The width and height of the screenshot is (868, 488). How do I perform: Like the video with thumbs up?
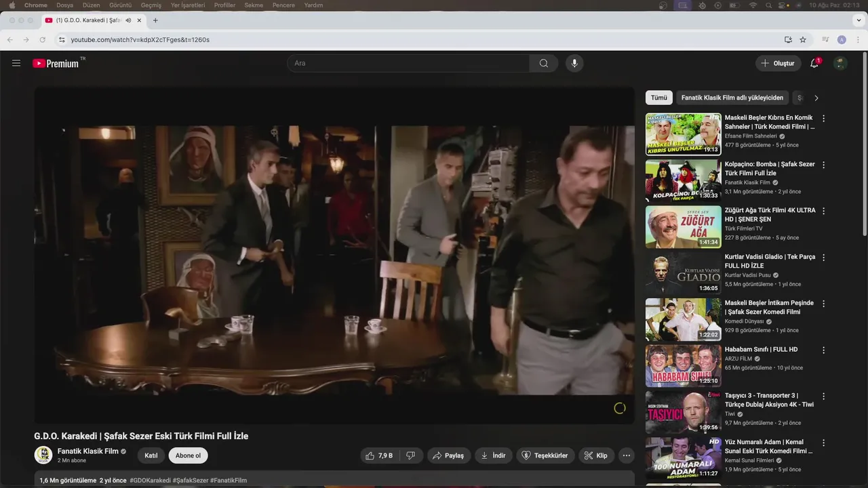379,455
